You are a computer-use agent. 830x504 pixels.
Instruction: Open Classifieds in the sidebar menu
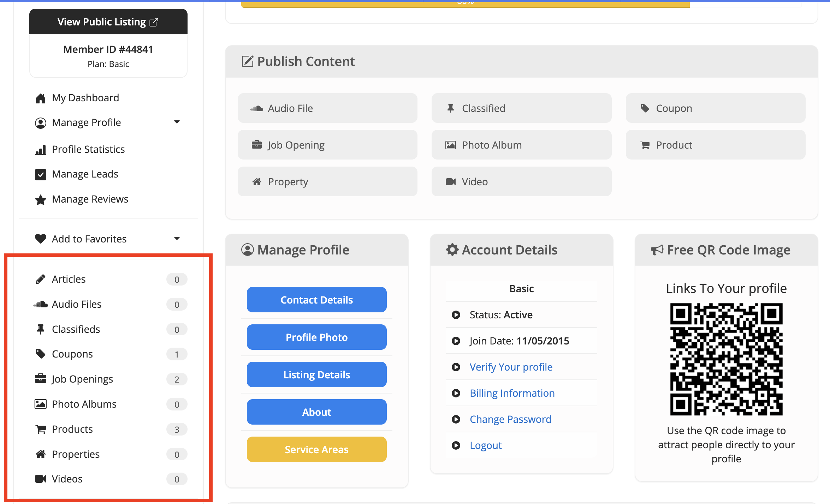coord(76,329)
